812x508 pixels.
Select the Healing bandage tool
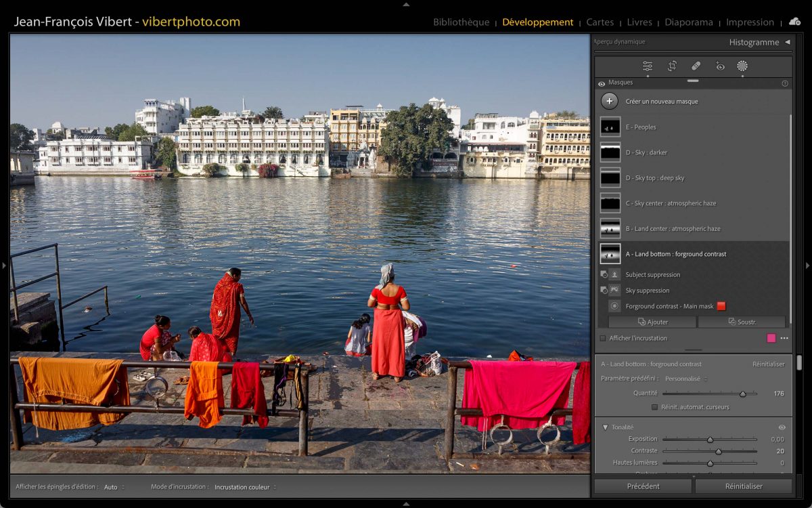pos(696,66)
